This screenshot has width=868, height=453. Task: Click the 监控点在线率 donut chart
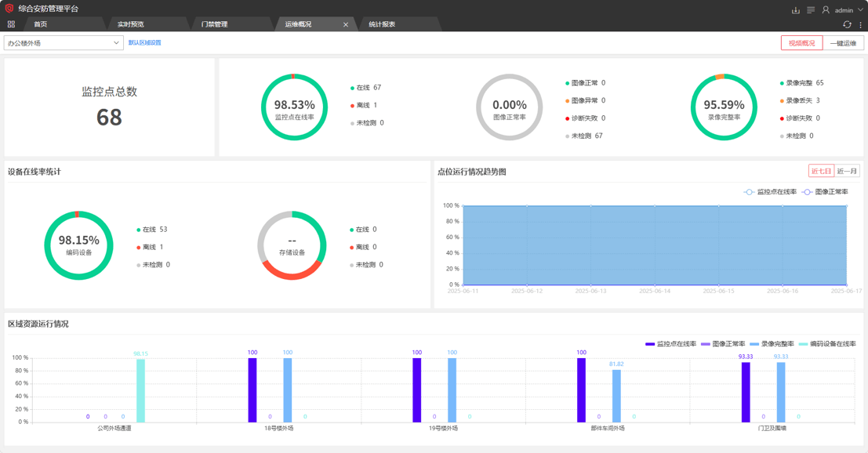pyautogui.click(x=294, y=106)
